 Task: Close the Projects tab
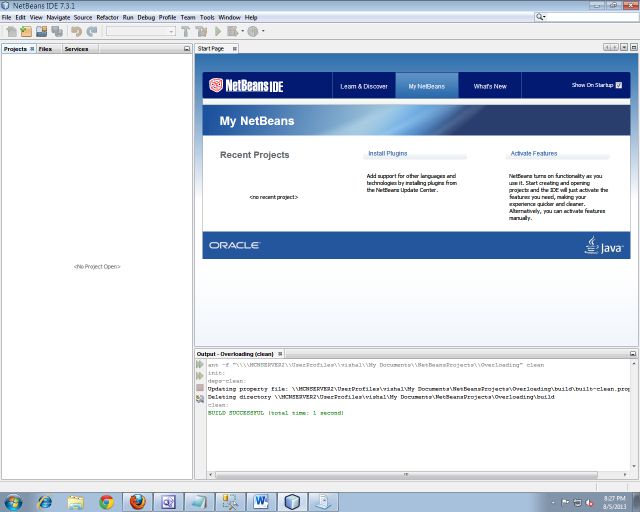pyautogui.click(x=32, y=49)
